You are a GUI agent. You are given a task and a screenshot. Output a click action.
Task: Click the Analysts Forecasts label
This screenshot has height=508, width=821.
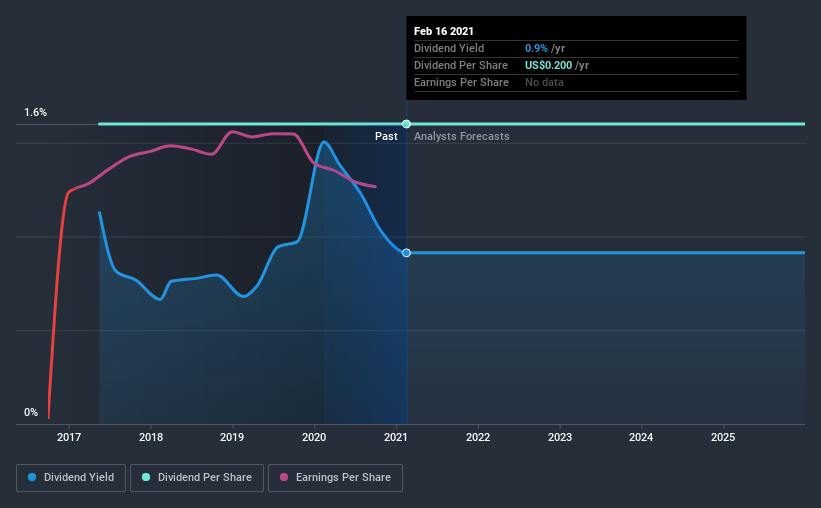tap(462, 136)
